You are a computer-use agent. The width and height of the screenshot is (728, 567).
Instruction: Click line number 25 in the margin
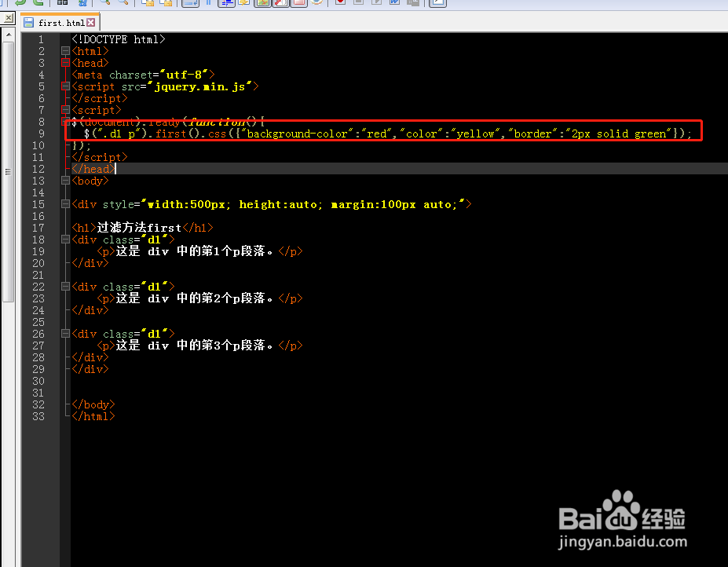point(38,322)
